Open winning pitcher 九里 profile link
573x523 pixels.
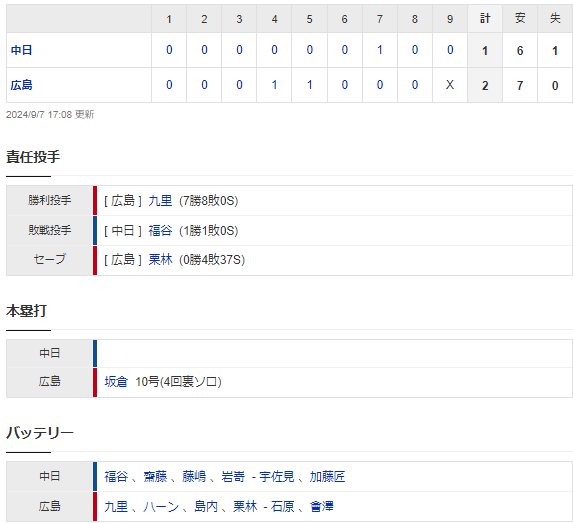tap(160, 201)
